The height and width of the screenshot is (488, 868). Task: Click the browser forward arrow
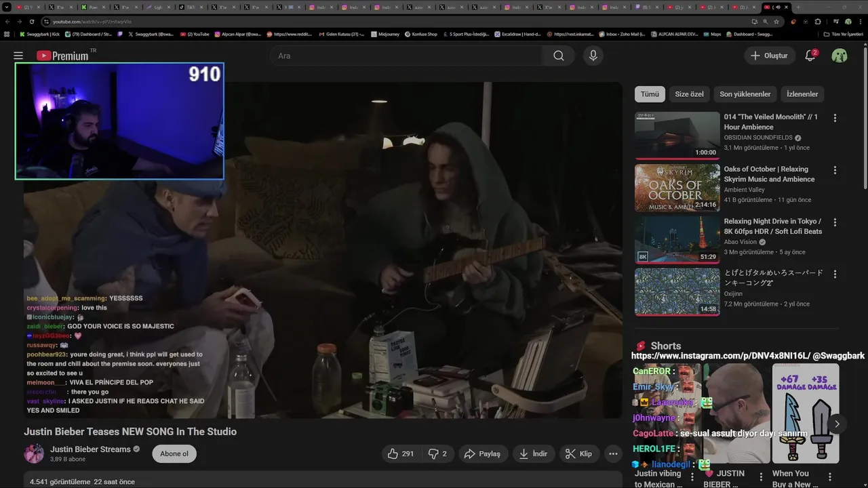[20, 22]
